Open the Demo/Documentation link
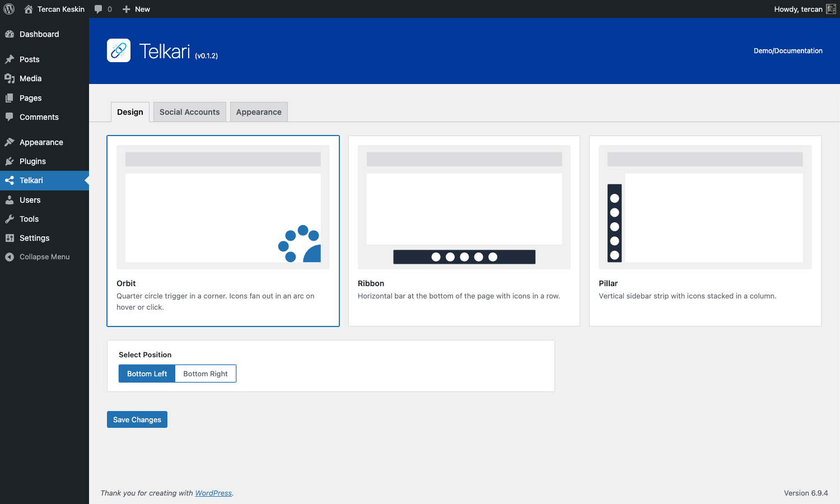840x504 pixels. pos(788,50)
